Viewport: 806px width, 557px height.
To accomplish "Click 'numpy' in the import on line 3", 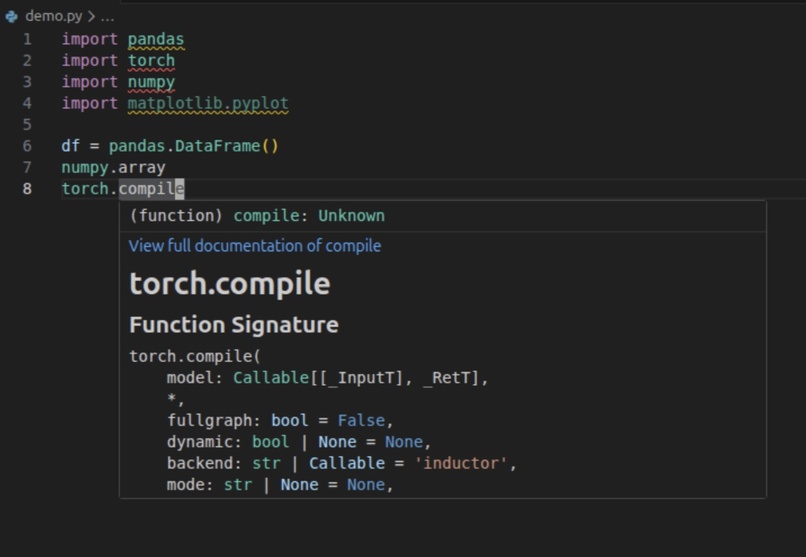I will click(151, 82).
